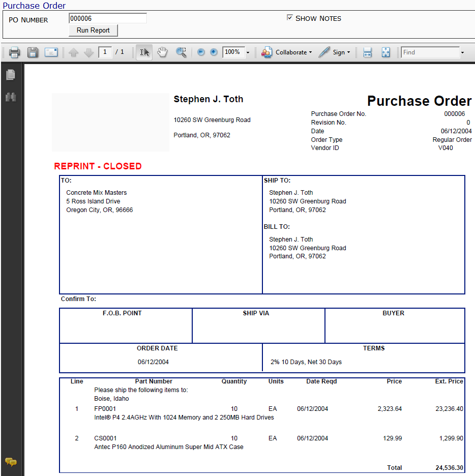Click the 'Purchase Order' page heading link
The height and width of the screenshot is (476, 475).
pyautogui.click(x=34, y=6)
